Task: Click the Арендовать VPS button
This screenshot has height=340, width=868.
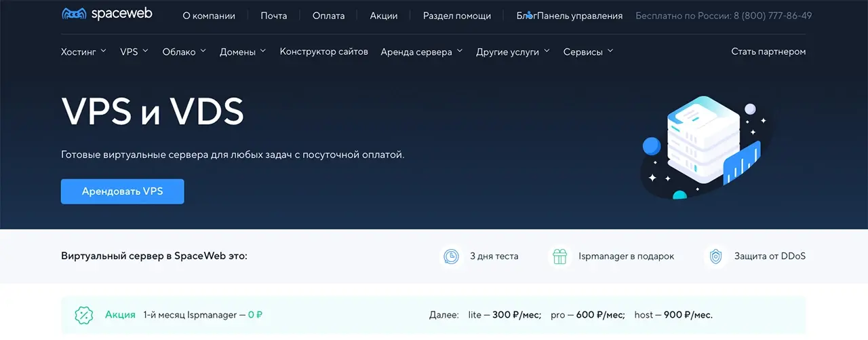Action: [x=122, y=191]
